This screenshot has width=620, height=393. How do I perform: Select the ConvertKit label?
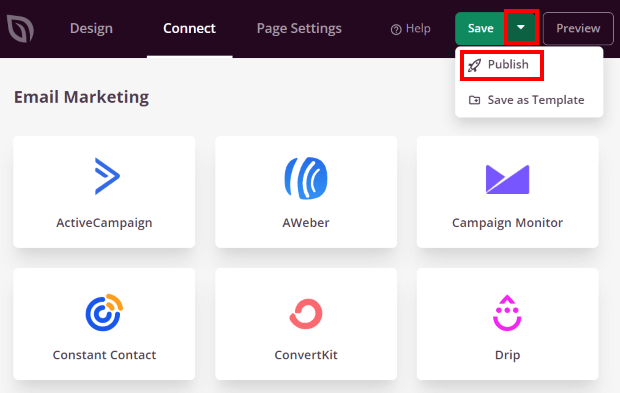(306, 355)
